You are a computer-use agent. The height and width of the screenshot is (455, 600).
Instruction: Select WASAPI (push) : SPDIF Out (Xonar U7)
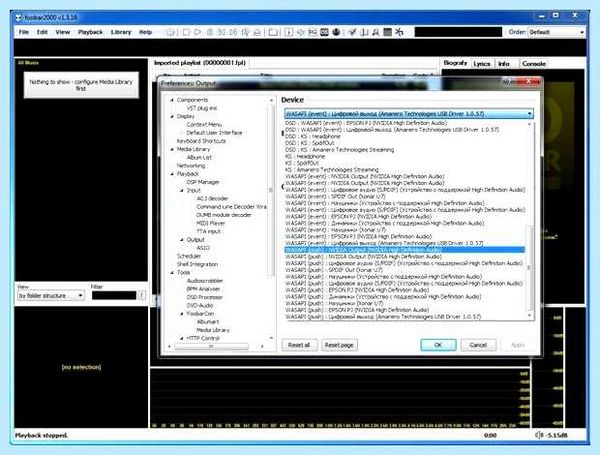tap(334, 270)
